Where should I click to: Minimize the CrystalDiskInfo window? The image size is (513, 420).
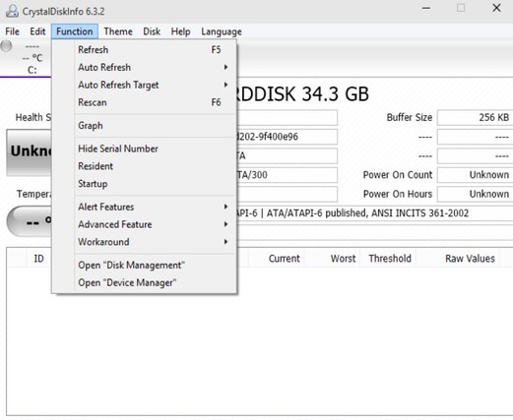tap(426, 8)
